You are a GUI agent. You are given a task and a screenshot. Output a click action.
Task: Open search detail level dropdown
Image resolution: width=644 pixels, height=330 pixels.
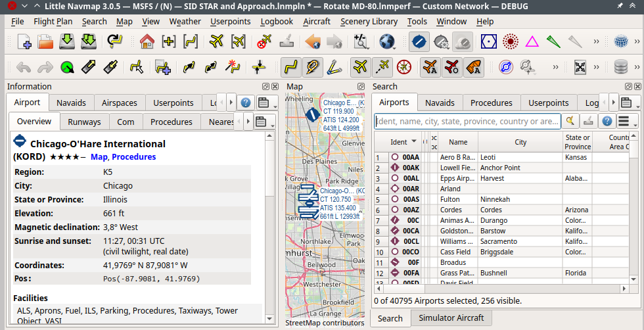(x=360, y=41)
